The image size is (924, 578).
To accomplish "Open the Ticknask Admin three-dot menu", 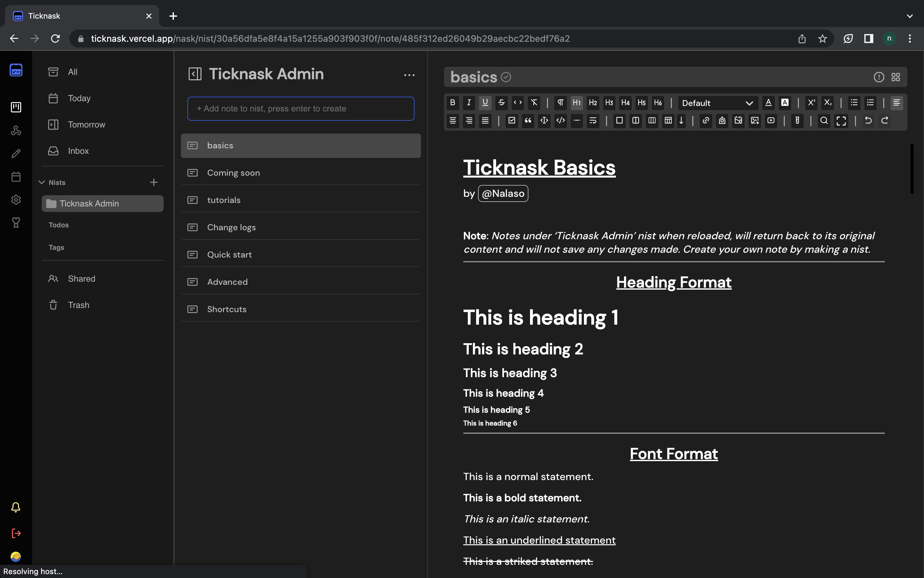I will click(409, 75).
